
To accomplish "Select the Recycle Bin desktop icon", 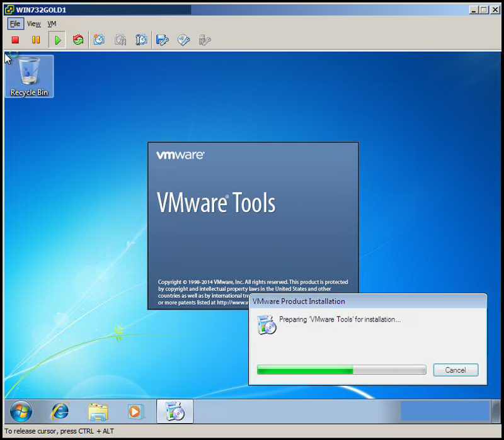I will pyautogui.click(x=29, y=76).
